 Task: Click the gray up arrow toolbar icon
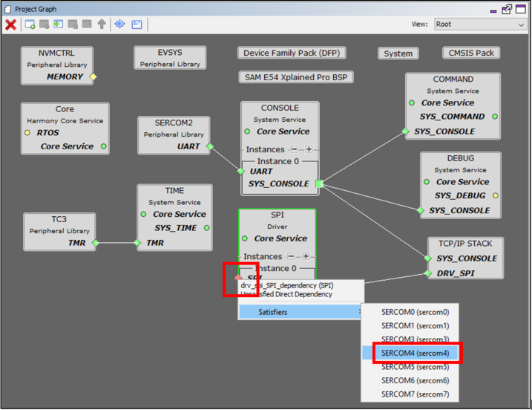pos(102,25)
